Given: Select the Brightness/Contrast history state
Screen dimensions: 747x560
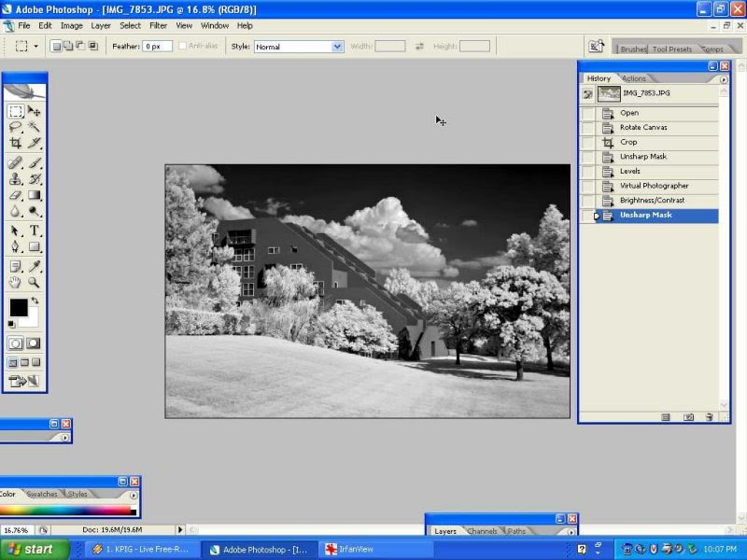Looking at the screenshot, I should pyautogui.click(x=652, y=201).
